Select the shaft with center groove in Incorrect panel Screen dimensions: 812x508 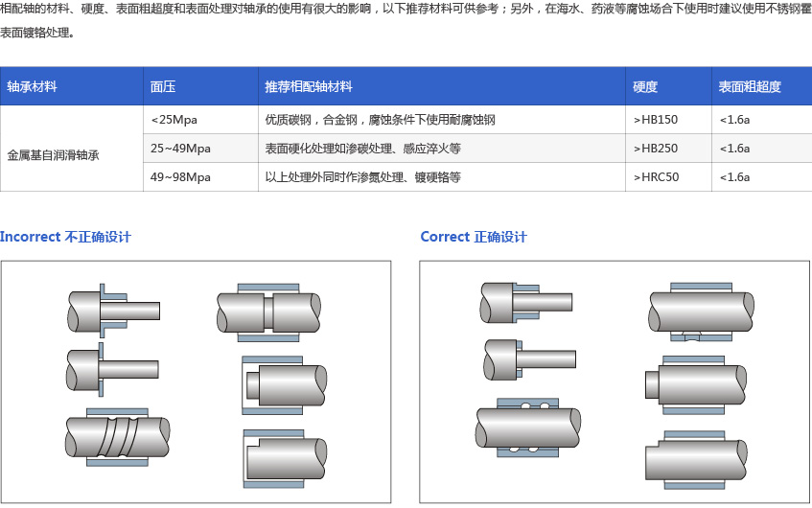(x=267, y=312)
